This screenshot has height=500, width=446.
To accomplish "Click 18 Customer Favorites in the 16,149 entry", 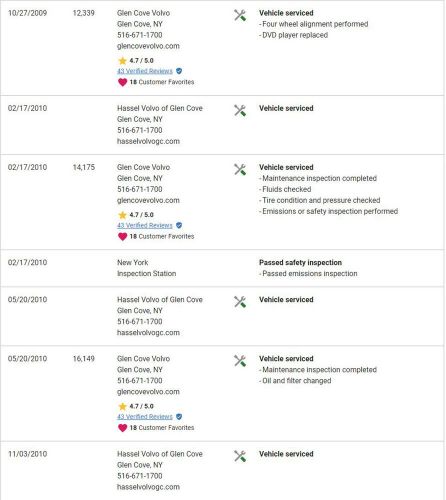I will [x=162, y=428].
